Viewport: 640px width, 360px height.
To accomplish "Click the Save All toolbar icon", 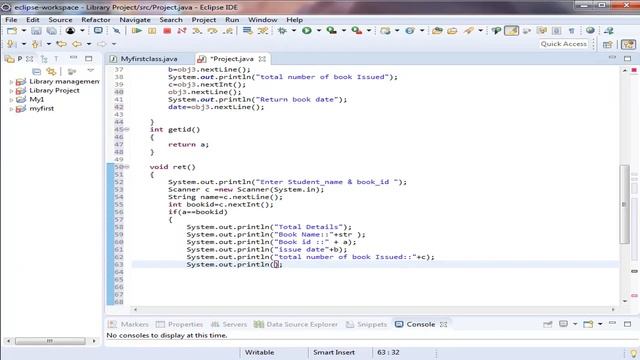I will (52, 31).
